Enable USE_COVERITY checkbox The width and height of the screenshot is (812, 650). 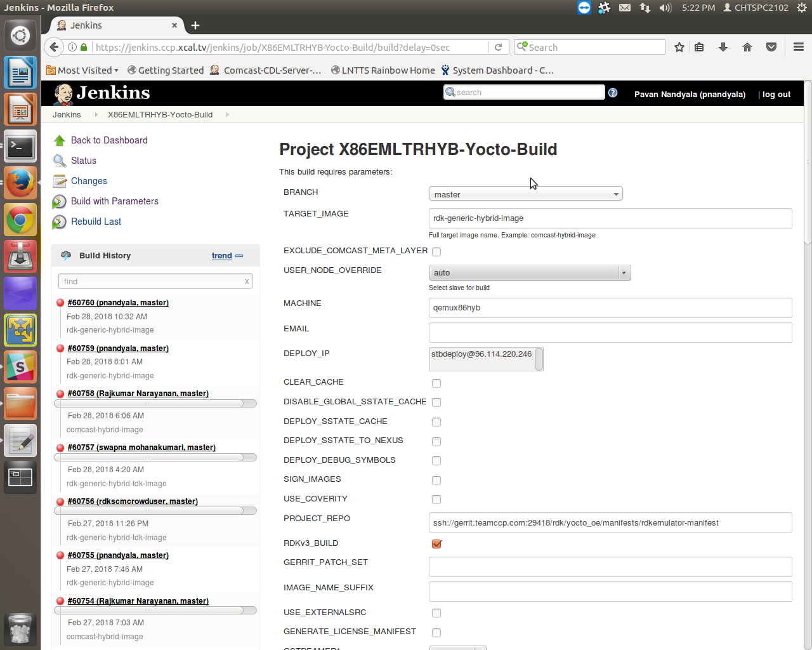click(436, 500)
